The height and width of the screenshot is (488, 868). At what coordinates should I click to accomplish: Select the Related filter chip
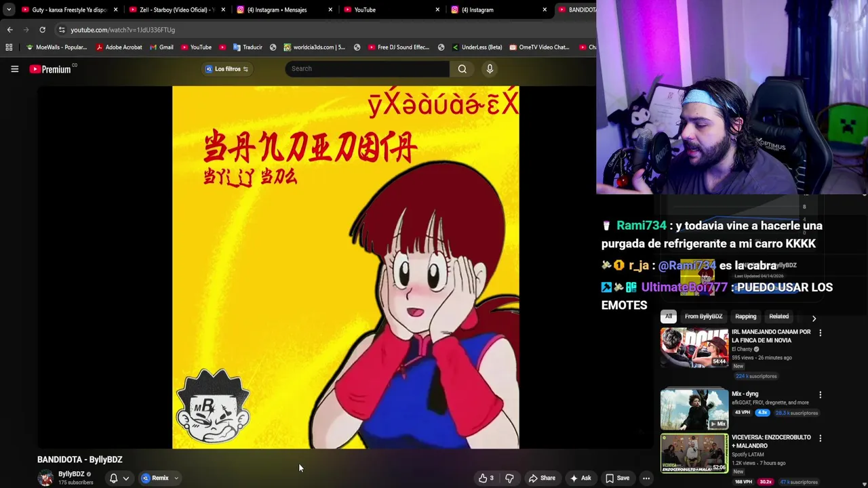coord(778,317)
